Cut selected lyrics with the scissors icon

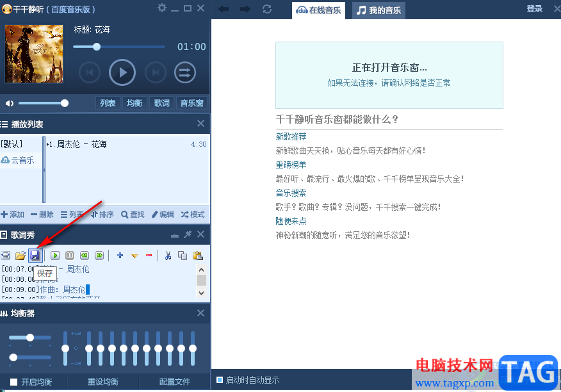pos(168,256)
